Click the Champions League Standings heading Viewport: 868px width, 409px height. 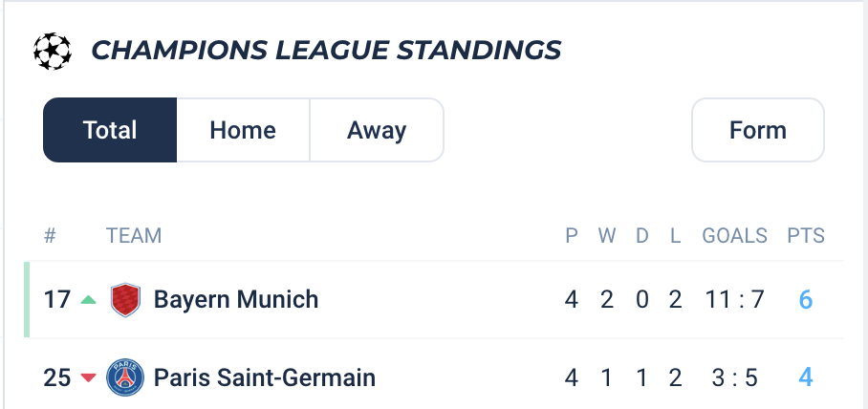click(326, 51)
